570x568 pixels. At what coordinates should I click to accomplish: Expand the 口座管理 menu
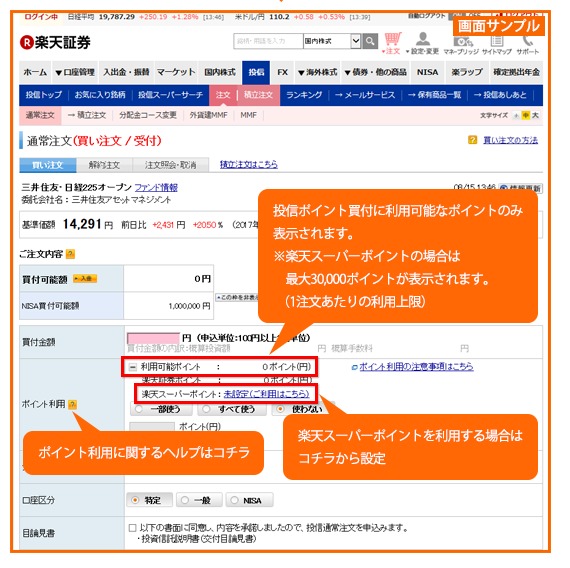coord(76,72)
